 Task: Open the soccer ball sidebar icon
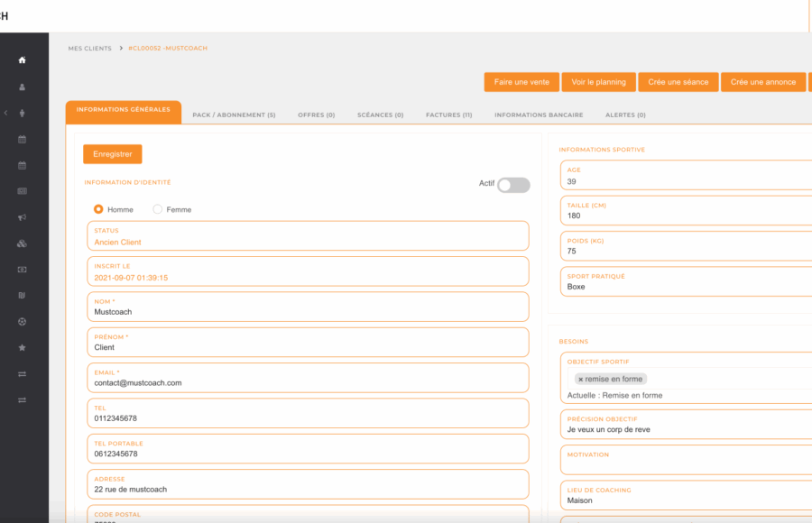(x=22, y=322)
